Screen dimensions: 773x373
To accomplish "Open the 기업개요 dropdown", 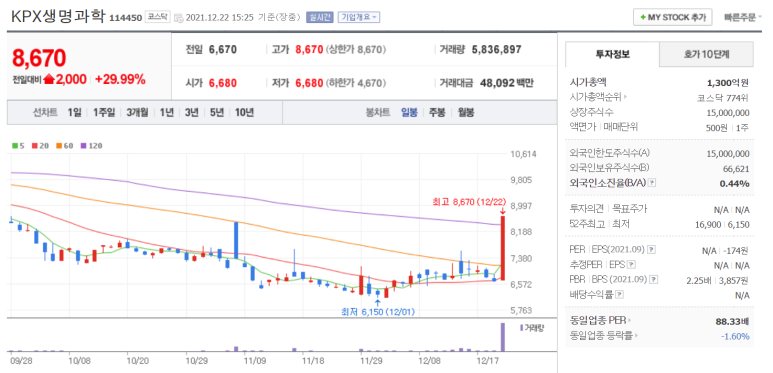I will point(358,18).
